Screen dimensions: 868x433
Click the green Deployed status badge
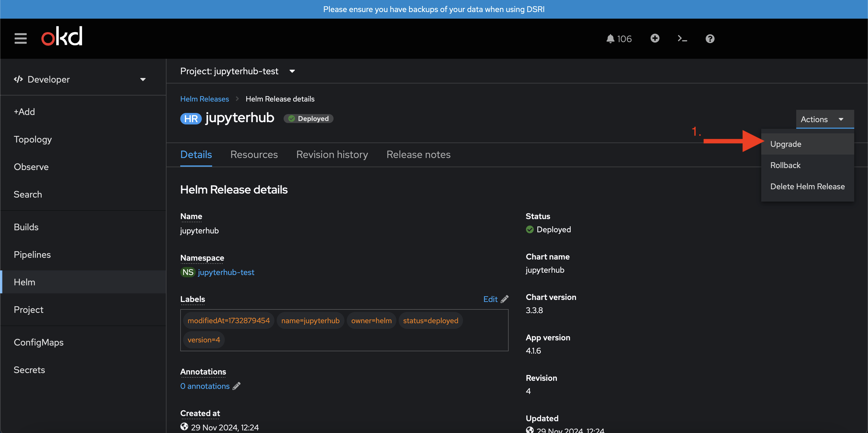[x=308, y=118]
